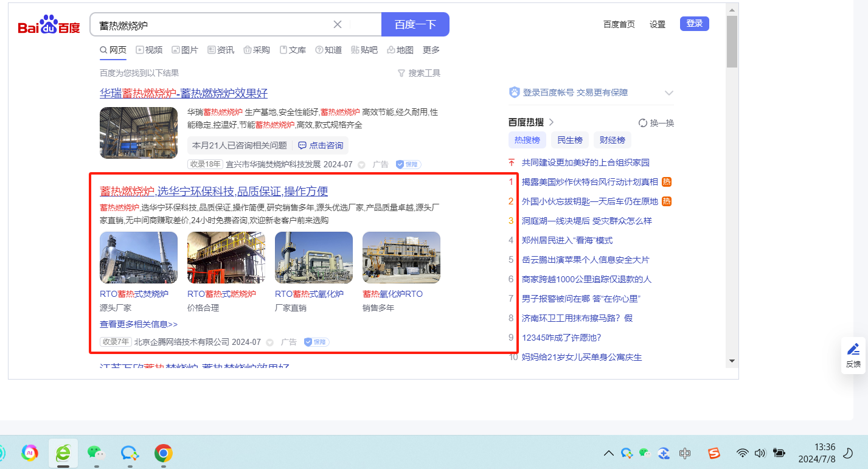Click the 百度一下 search button
Screen dimensions: 868x469
(415, 24)
